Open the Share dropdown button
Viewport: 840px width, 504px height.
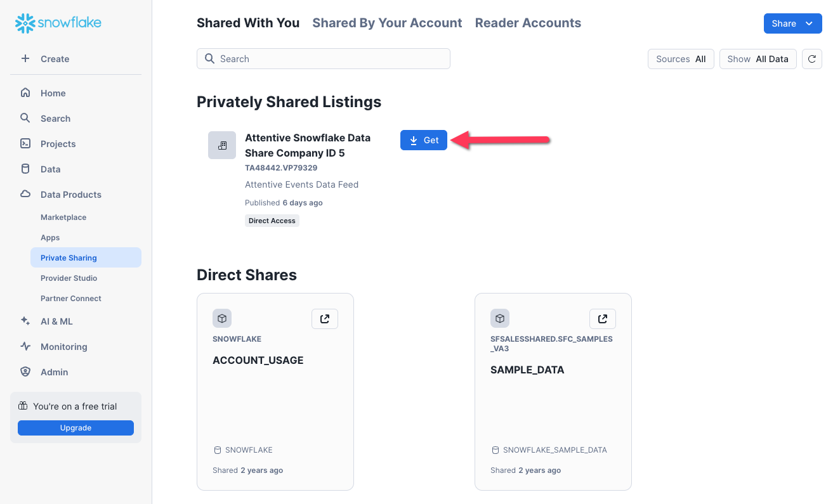click(x=792, y=23)
